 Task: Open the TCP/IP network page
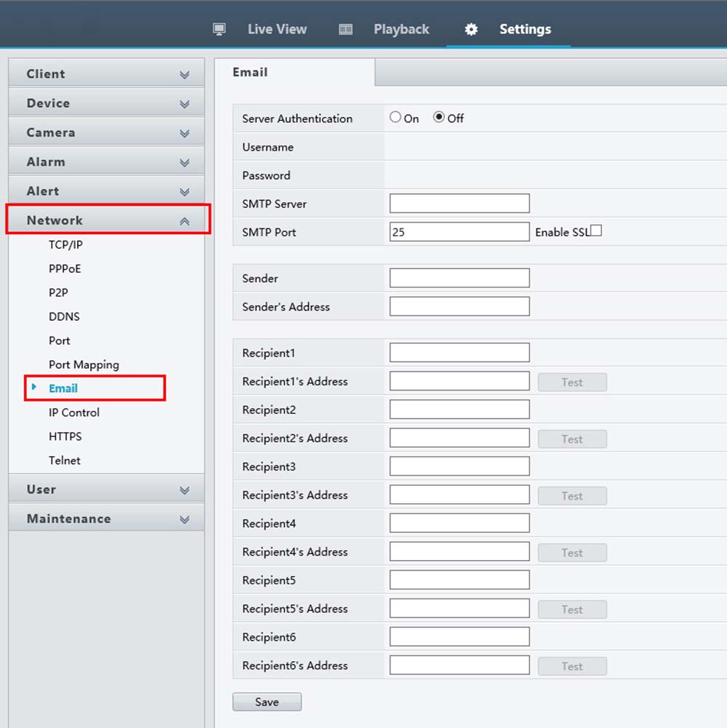point(65,244)
